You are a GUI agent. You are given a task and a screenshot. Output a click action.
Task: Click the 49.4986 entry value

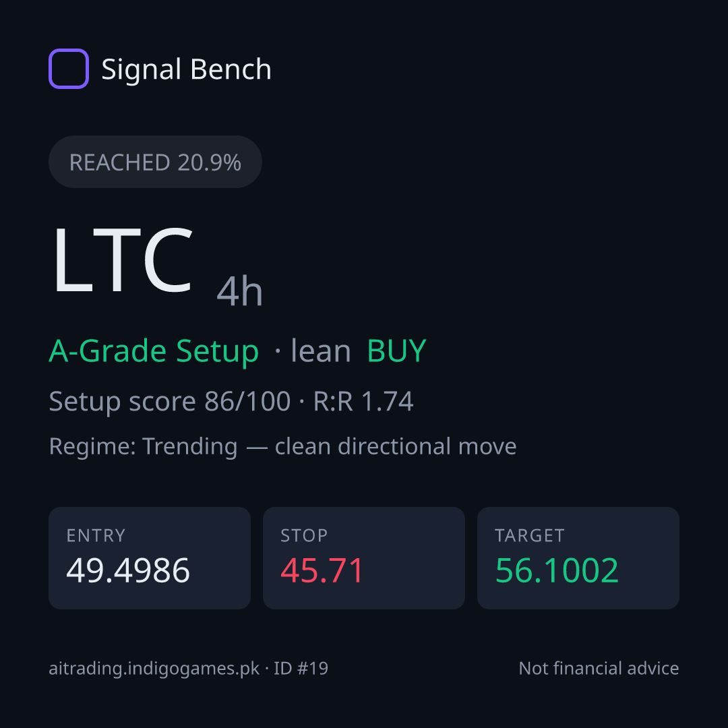pos(128,571)
